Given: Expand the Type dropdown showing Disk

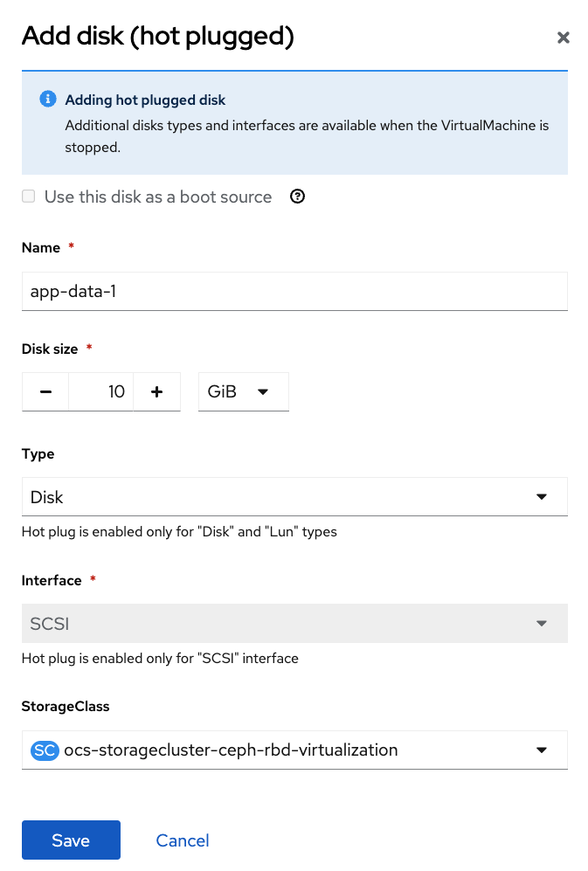Looking at the screenshot, I should [294, 497].
